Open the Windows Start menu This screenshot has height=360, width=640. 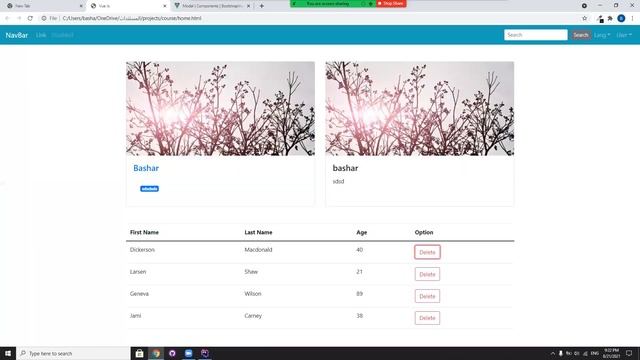click(x=8, y=353)
